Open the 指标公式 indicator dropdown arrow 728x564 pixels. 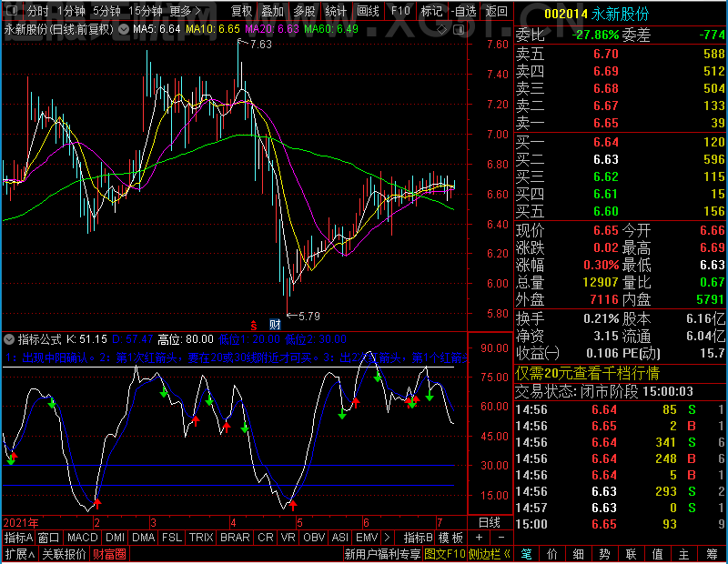pyautogui.click(x=9, y=339)
